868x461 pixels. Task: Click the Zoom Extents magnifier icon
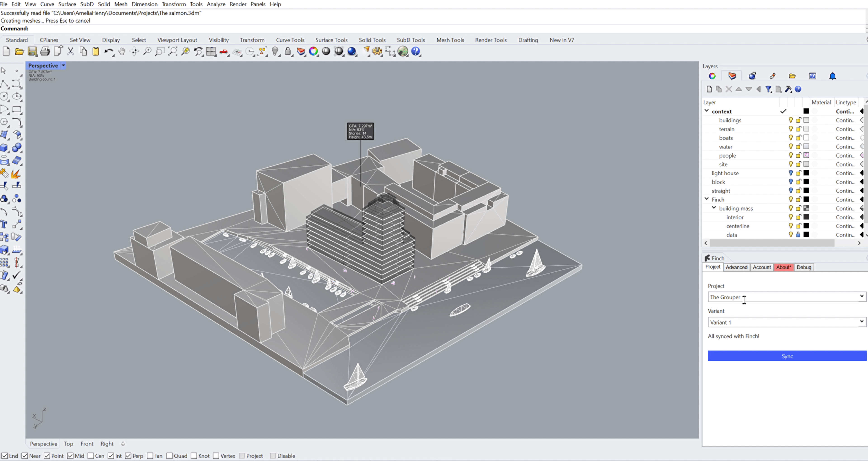(x=172, y=51)
